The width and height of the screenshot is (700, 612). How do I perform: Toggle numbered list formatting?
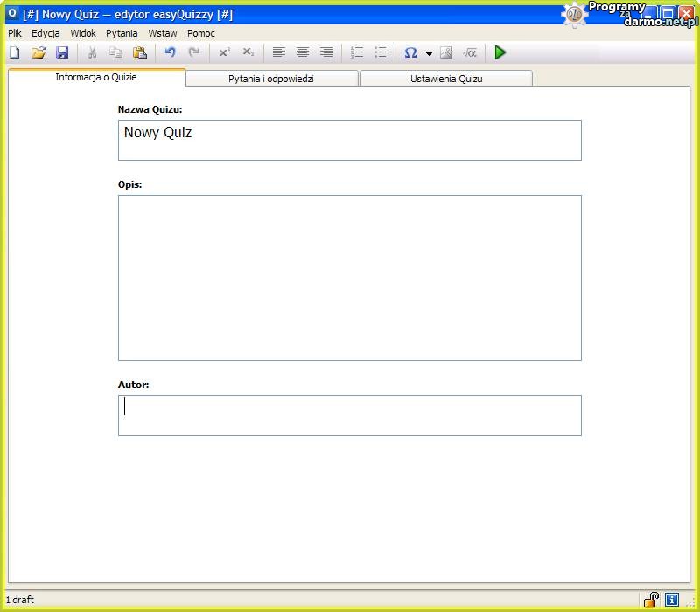pos(357,52)
